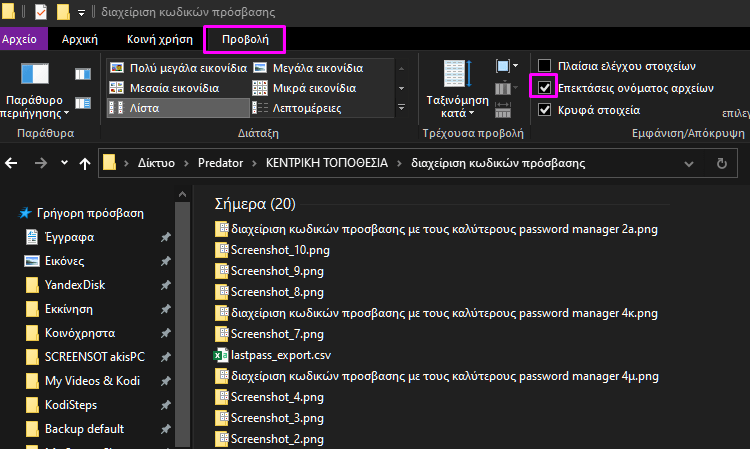750x449 pixels.
Task: Select Πολύ μεγάλα εικονίδια layout
Action: point(178,68)
